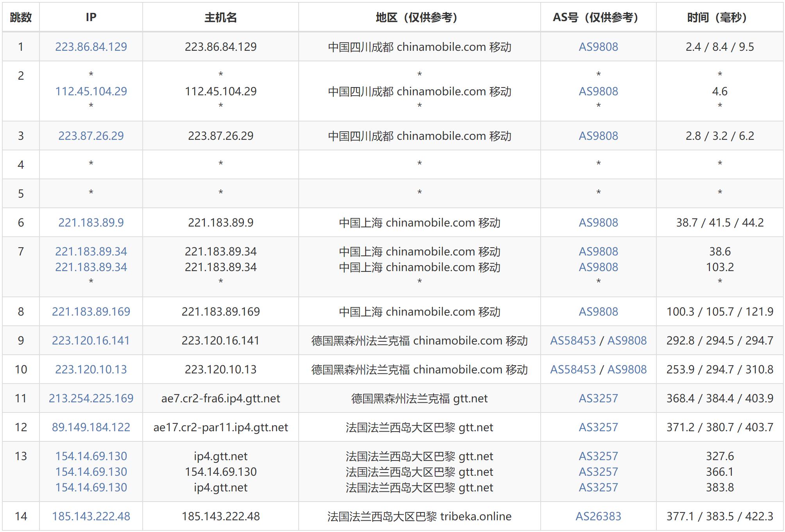Open IP link 213.254.225.169
785x532 pixels.
tap(91, 398)
